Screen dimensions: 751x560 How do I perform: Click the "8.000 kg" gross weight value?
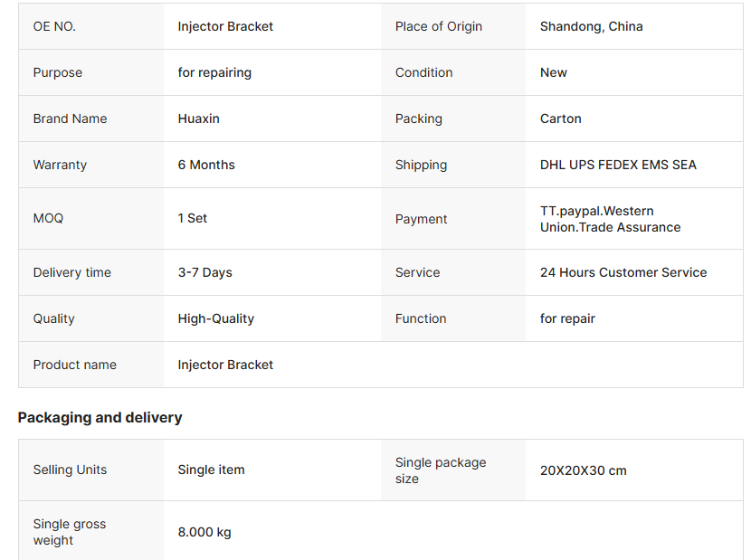coord(204,532)
